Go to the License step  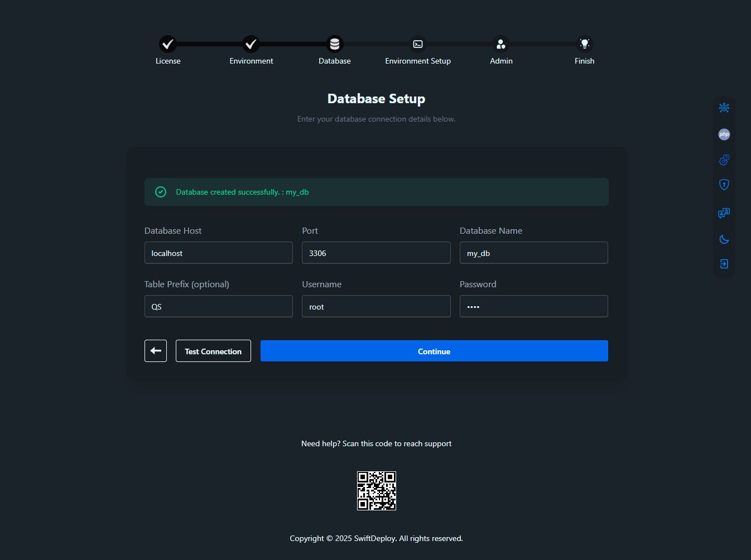click(x=168, y=44)
